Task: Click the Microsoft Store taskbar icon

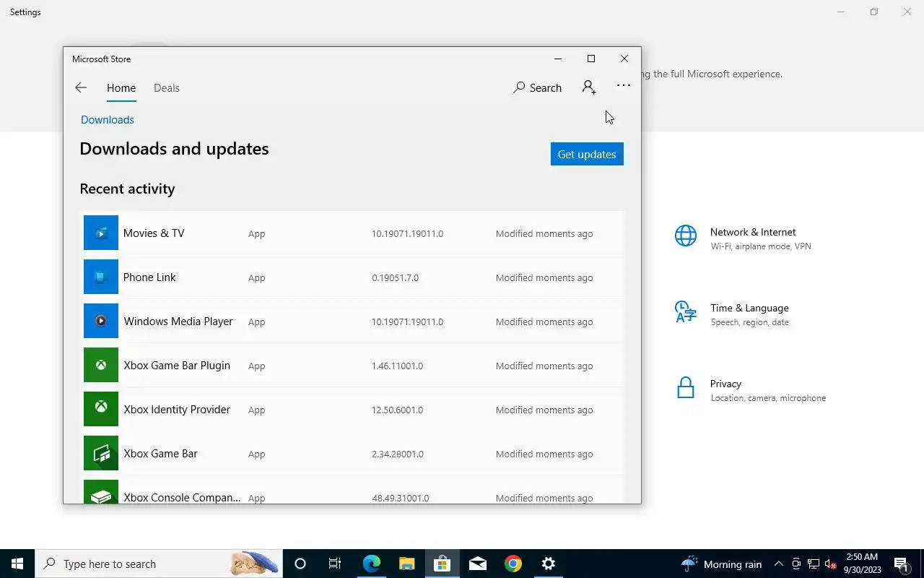Action: pyautogui.click(x=442, y=564)
